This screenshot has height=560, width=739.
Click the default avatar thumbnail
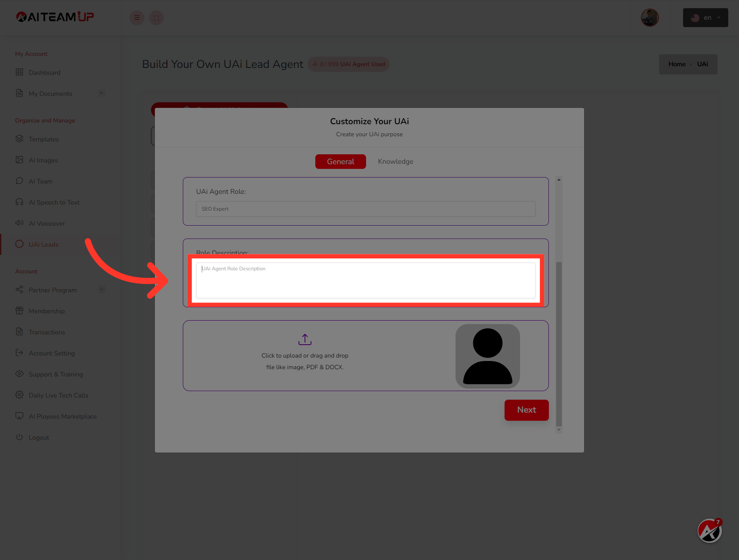(x=487, y=356)
